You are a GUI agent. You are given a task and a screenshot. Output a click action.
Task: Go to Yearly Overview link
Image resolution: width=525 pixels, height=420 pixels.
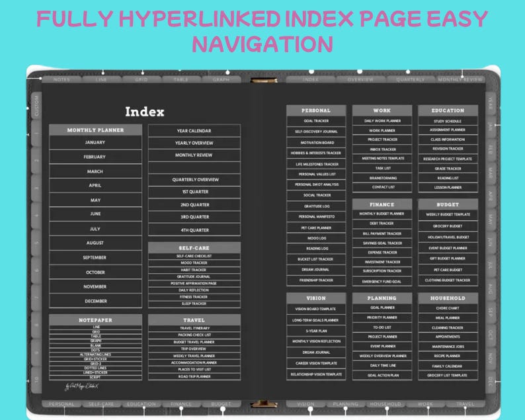(x=194, y=143)
